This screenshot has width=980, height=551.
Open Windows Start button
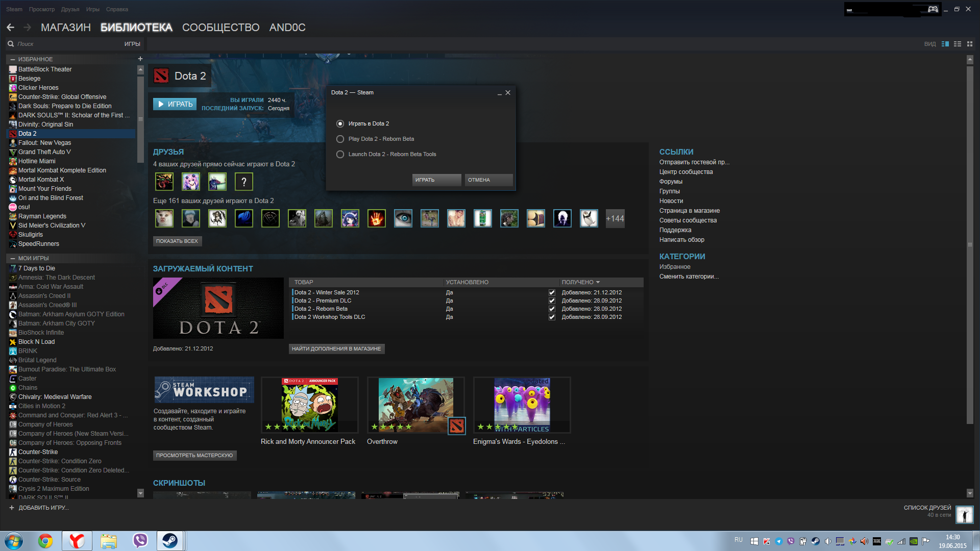[x=14, y=541]
